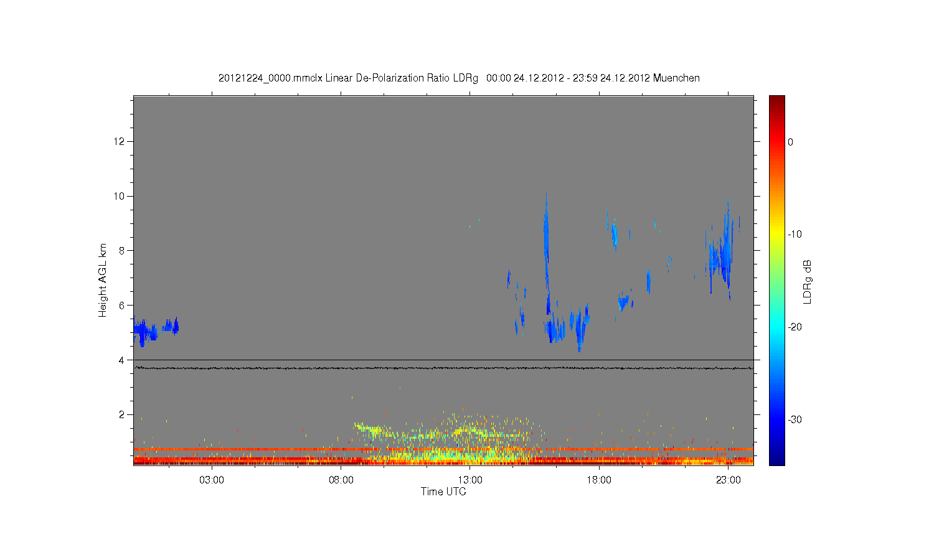Click the 'Time UTC' axis label

pos(443,492)
